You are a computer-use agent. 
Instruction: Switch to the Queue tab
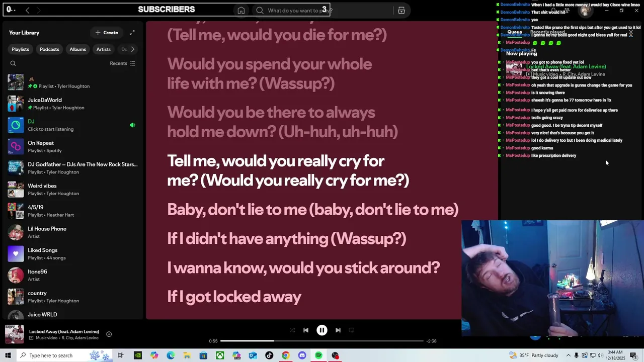point(514,32)
